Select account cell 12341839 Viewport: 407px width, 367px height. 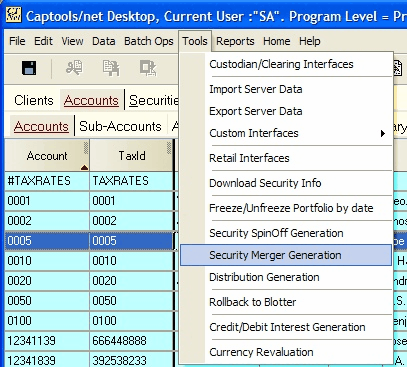click(47, 360)
